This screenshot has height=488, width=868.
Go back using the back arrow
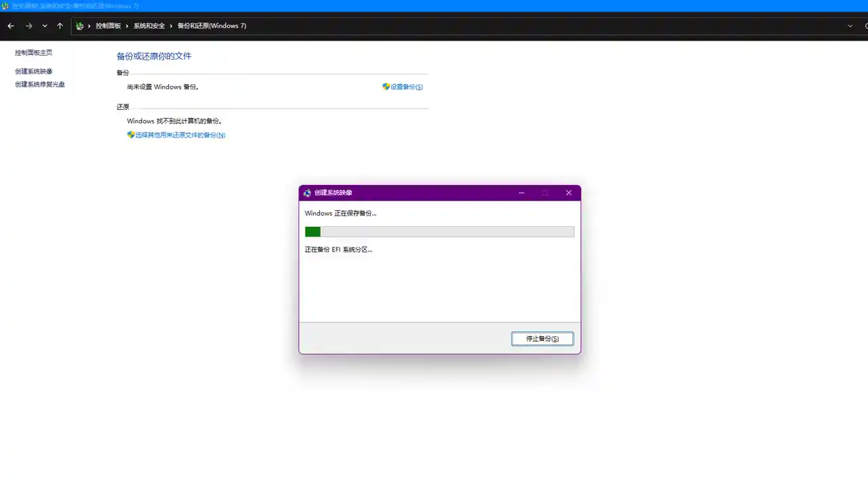[11, 26]
